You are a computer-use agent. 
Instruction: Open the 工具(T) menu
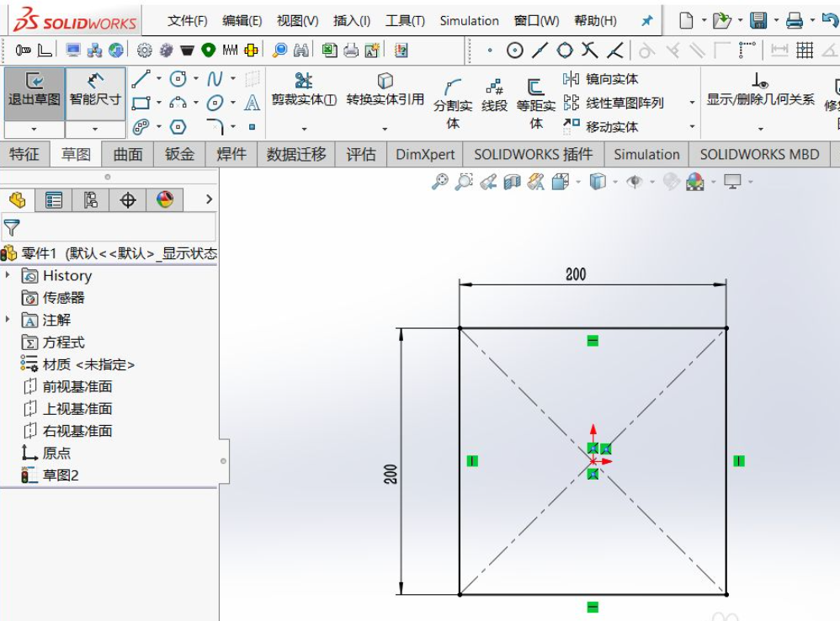[x=405, y=21]
